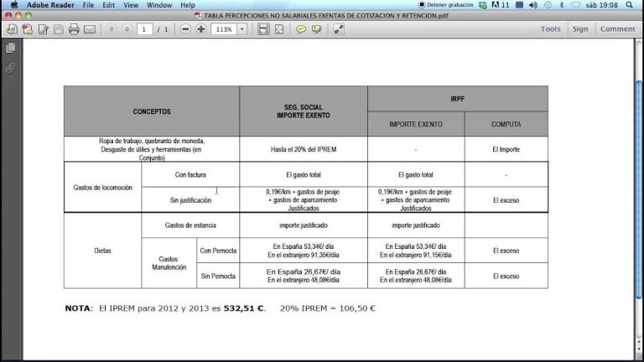Enter read mode with expand arrows icon
644x362 pixels.
click(338, 29)
